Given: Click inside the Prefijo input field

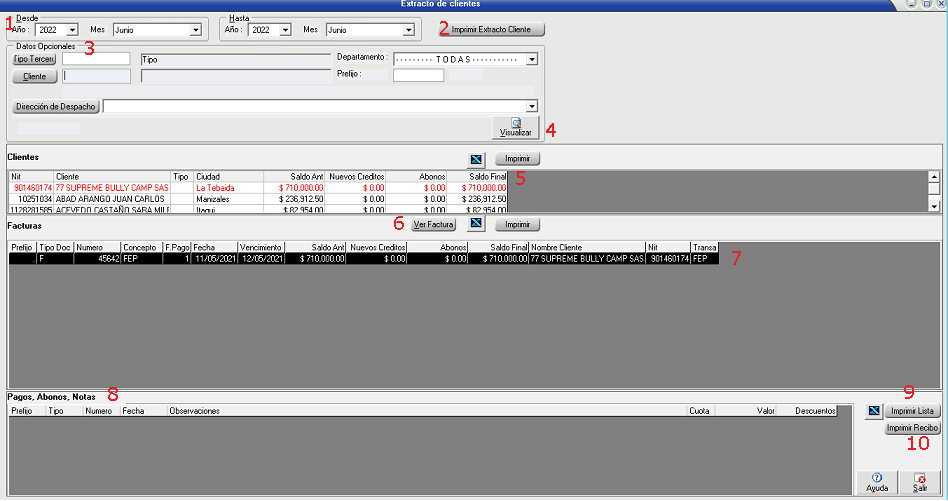Looking at the screenshot, I should point(418,75).
